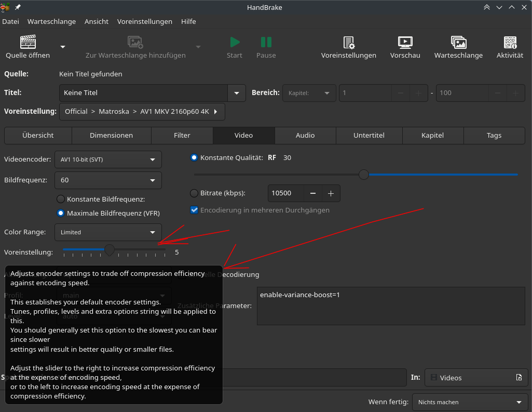Click the RF quality slider handle

tap(364, 175)
